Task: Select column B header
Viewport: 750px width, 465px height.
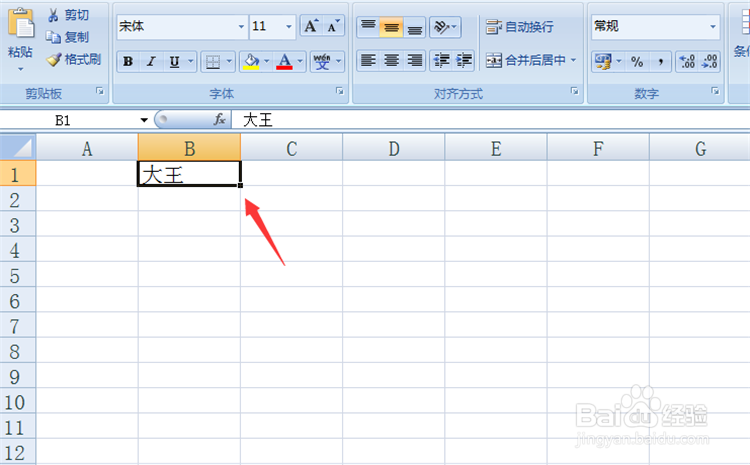Action: [189, 147]
